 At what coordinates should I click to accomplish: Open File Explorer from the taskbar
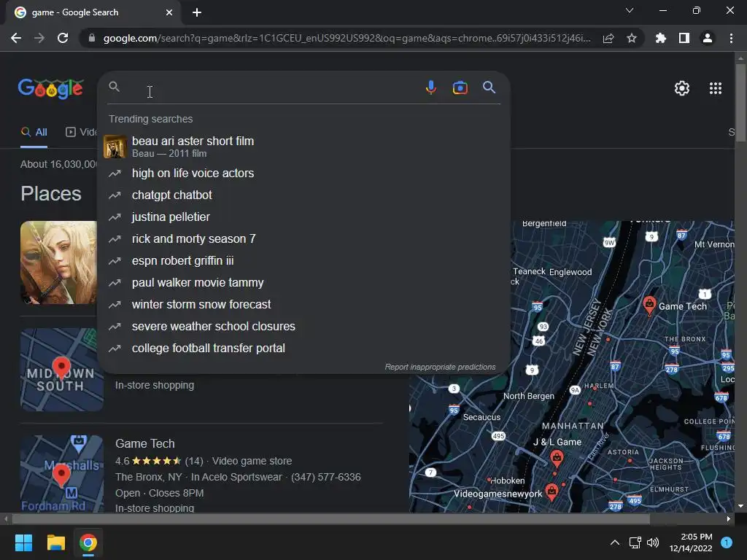55,542
